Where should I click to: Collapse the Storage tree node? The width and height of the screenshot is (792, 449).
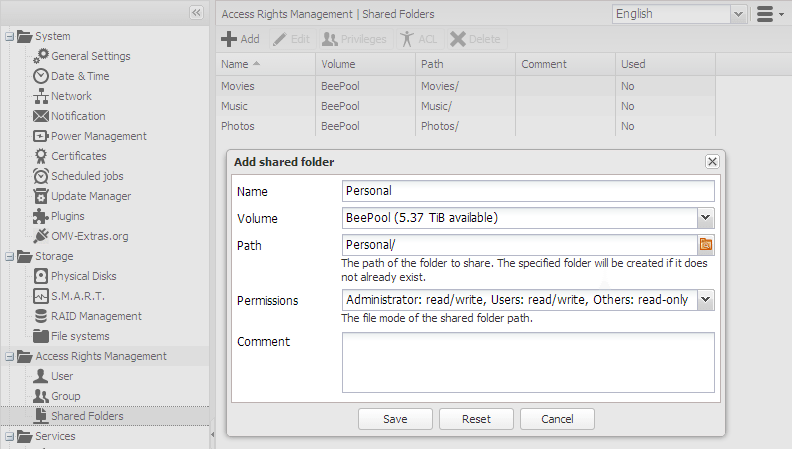(x=9, y=257)
